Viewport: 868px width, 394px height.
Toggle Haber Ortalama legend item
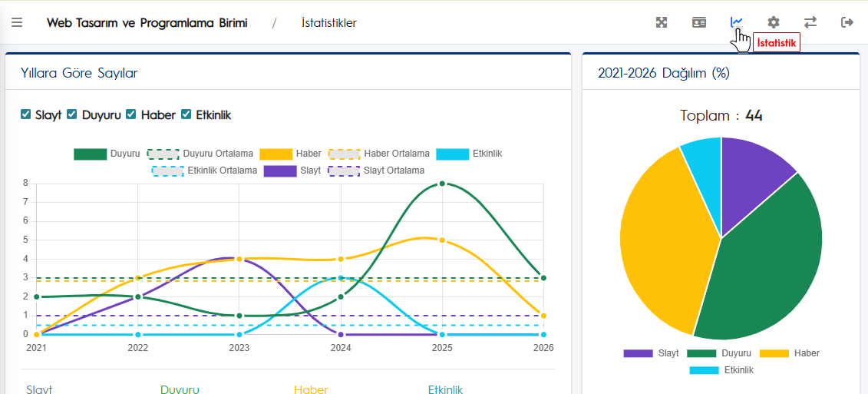tap(379, 154)
